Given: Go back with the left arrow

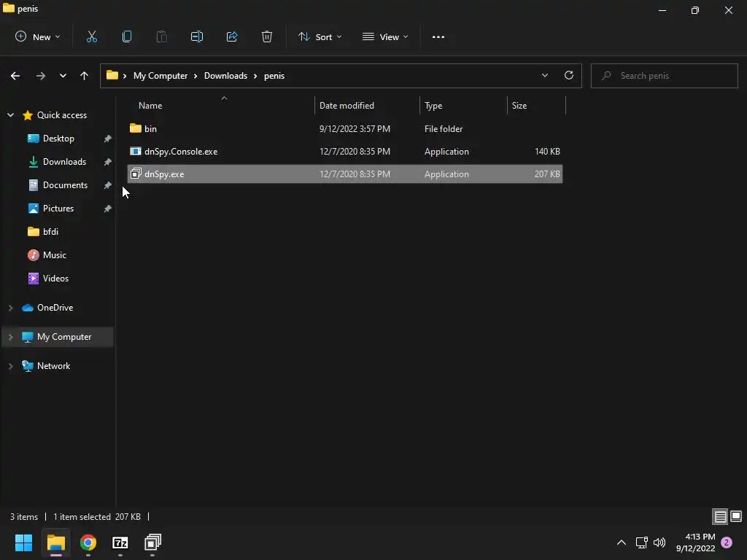Looking at the screenshot, I should 15,76.
